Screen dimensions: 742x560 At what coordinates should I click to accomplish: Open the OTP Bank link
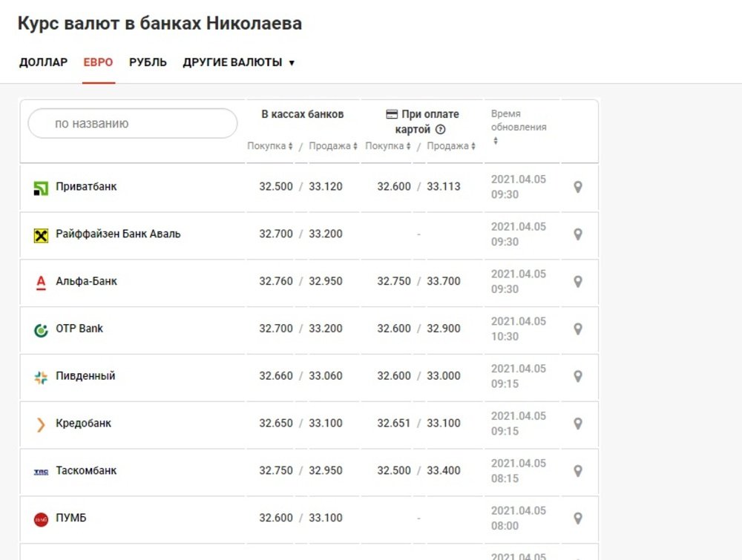point(79,329)
